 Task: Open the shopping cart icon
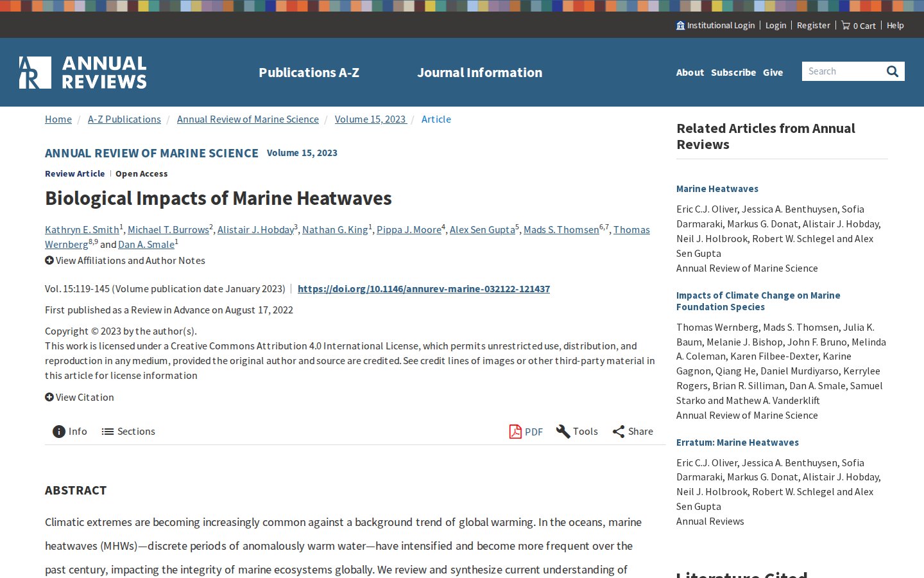click(x=846, y=25)
